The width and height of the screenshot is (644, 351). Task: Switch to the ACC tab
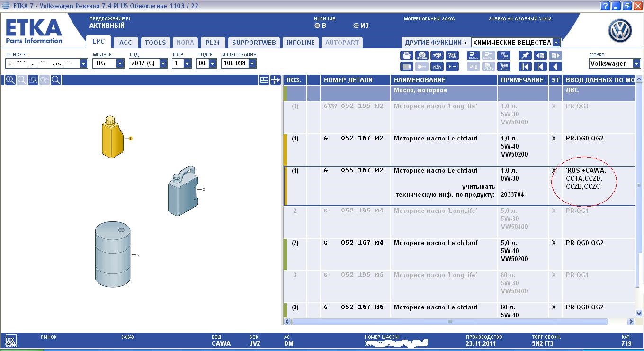click(x=126, y=43)
